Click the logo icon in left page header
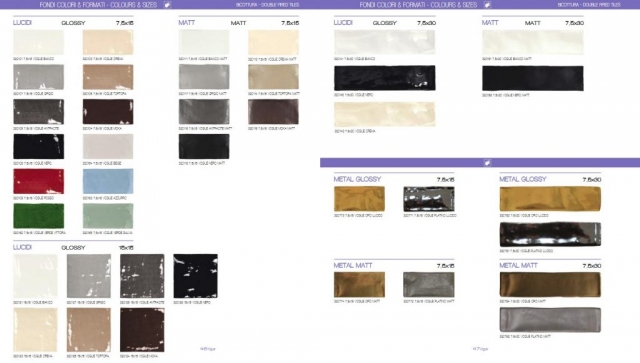640x363 pixels. pyautogui.click(x=167, y=5)
